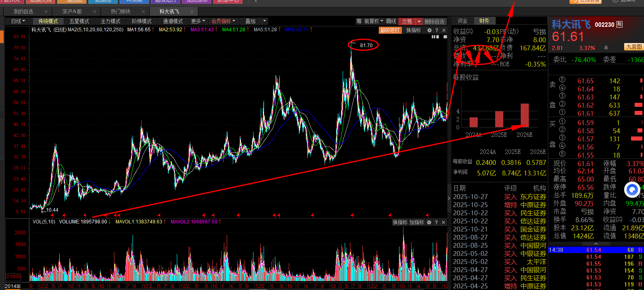This screenshot has width=644, height=290.
Task: Click the 2025-10-27 东方证券 rating row
Action: tap(500, 197)
